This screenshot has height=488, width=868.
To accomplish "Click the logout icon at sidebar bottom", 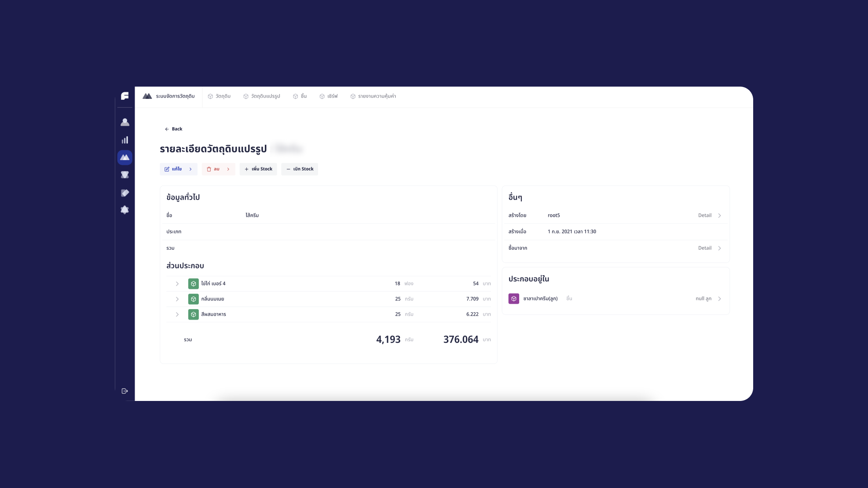I will click(x=125, y=391).
